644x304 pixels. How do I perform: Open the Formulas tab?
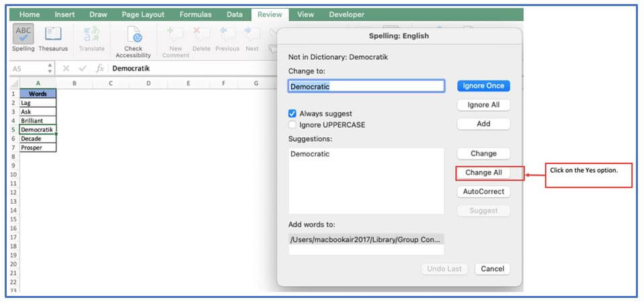click(196, 14)
